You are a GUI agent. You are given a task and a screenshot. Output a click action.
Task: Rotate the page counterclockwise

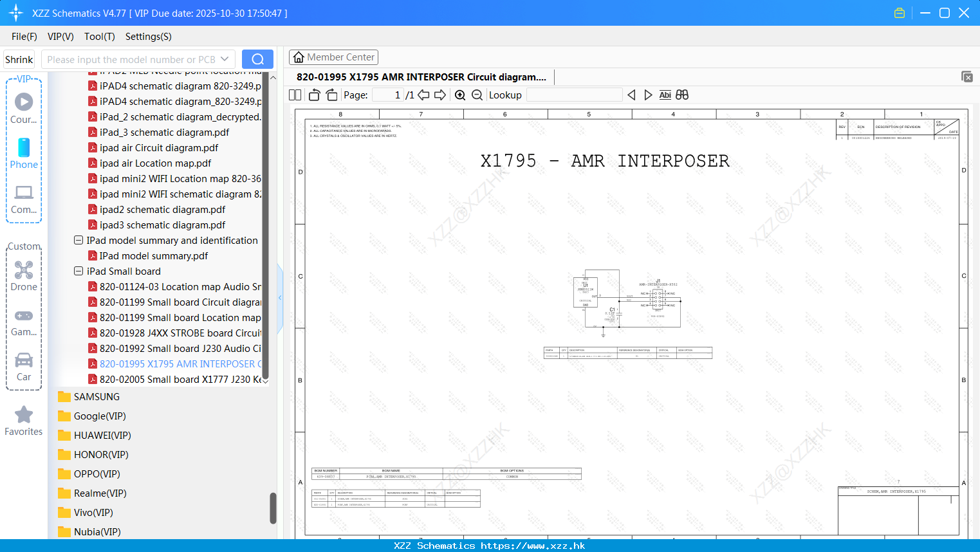(314, 95)
